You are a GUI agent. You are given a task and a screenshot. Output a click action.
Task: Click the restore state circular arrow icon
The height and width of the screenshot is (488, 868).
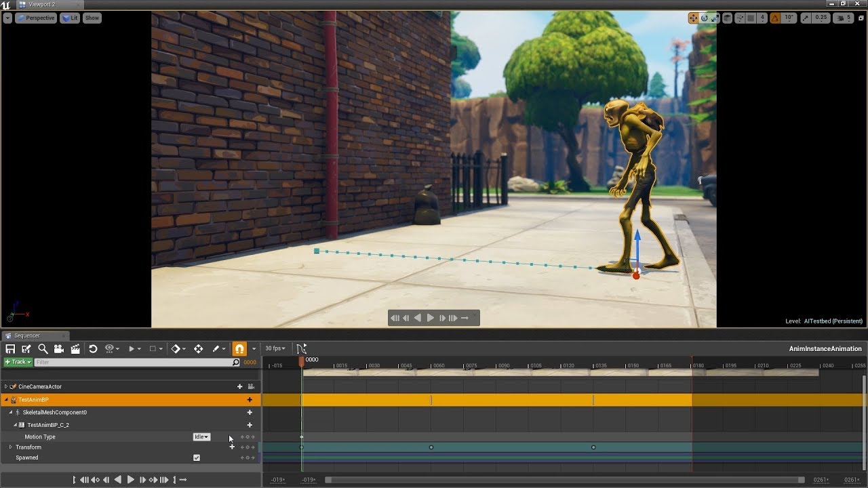click(x=93, y=349)
